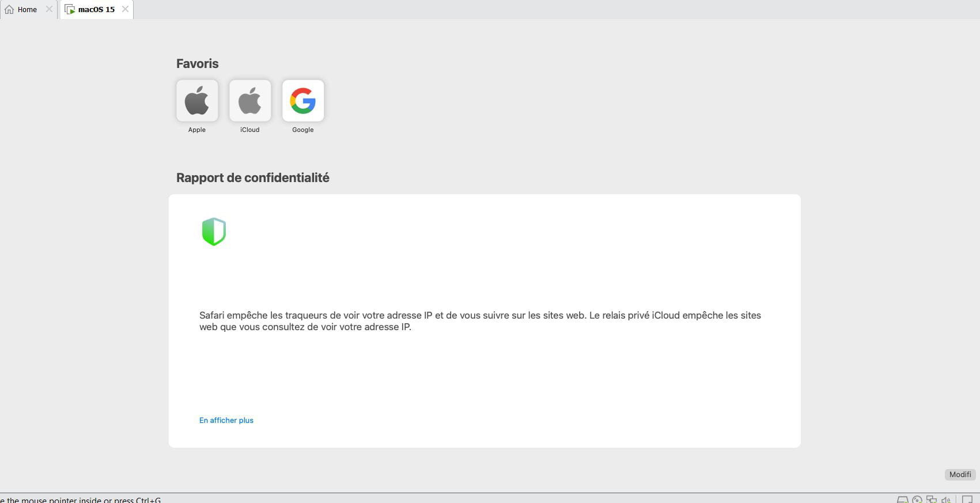Click the rightmost status bar square icon
980x503 pixels.
click(x=967, y=500)
